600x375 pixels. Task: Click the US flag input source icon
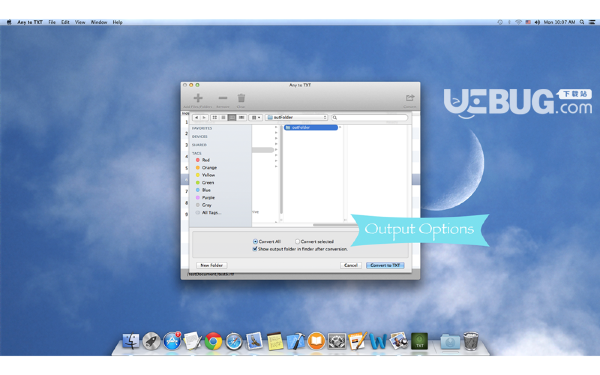(528, 22)
